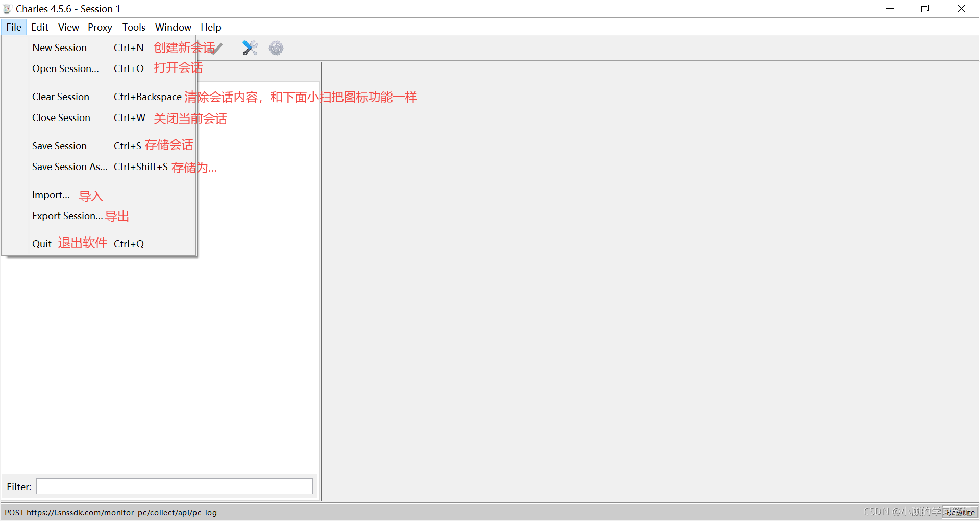Image resolution: width=980 pixels, height=521 pixels.
Task: Click the Rewrite status bar button
Action: pyautogui.click(x=960, y=512)
